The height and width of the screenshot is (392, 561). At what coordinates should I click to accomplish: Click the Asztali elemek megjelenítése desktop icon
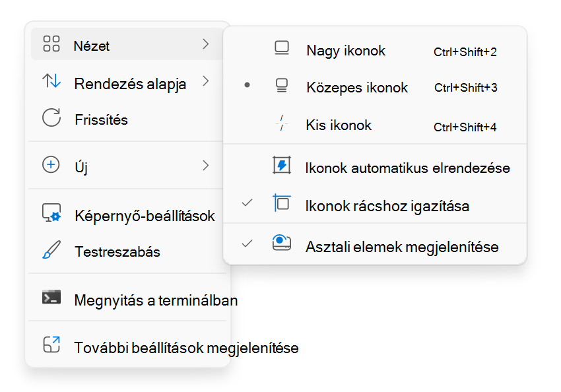[282, 243]
